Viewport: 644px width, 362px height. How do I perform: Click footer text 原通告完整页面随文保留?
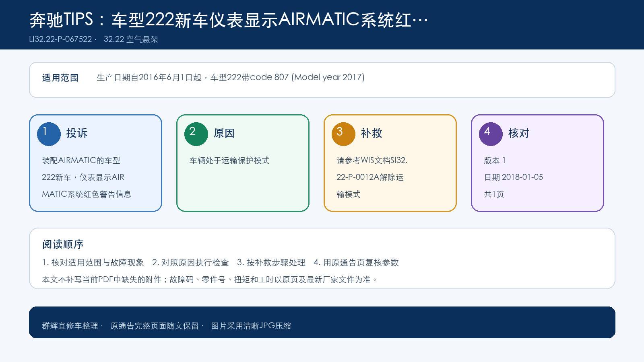pos(155,326)
